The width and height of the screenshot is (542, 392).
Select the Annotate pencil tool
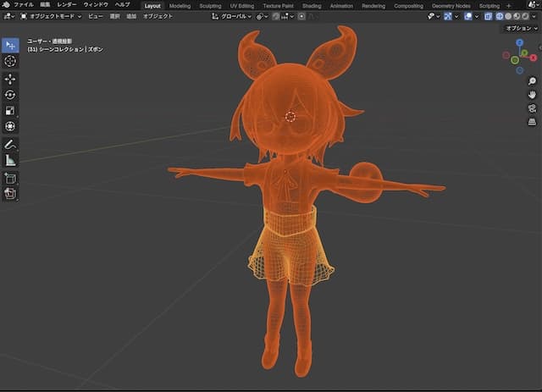pos(10,144)
